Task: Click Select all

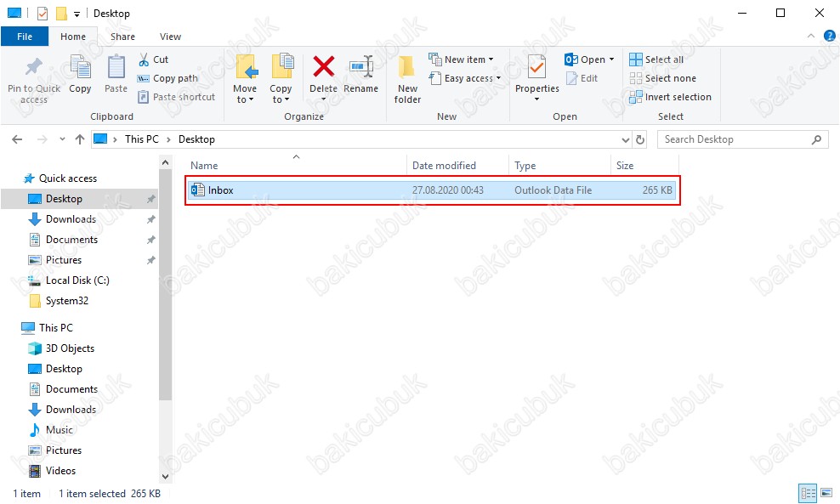Action: tap(656, 59)
